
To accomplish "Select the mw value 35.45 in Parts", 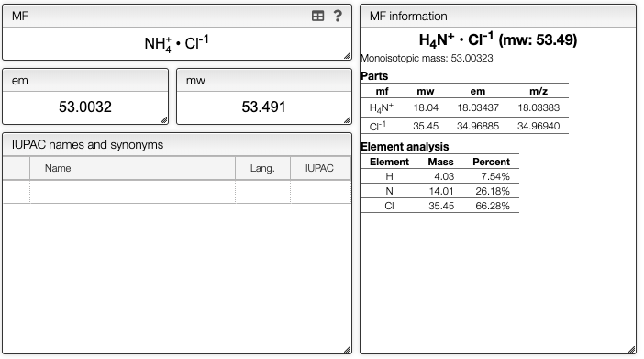I will tap(426, 126).
